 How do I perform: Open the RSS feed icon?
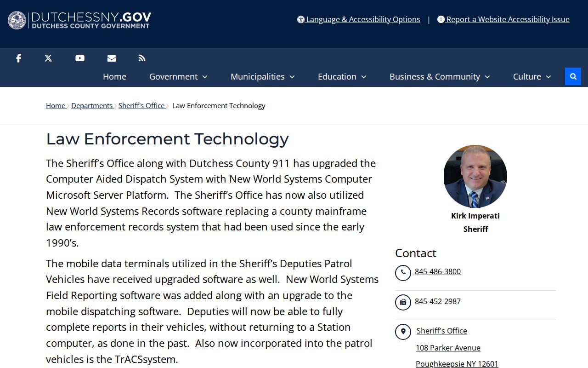tap(142, 58)
